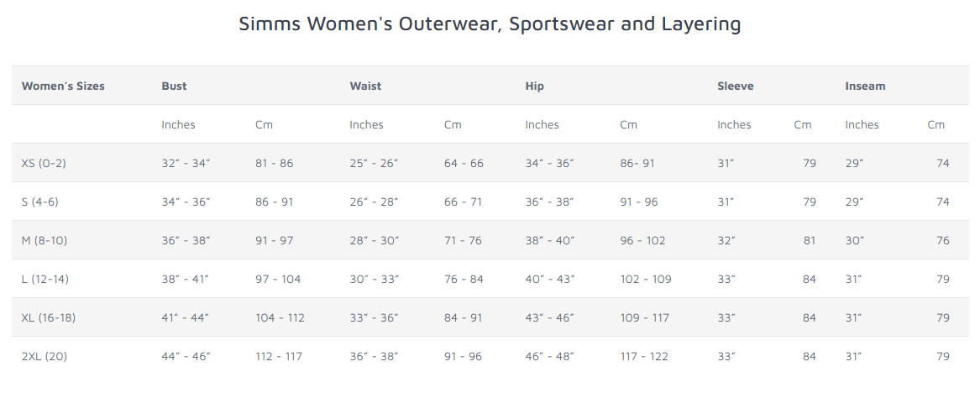Screen dimensions: 980x393
Task: Select the L (12-14) size row label
Action: tap(45, 280)
